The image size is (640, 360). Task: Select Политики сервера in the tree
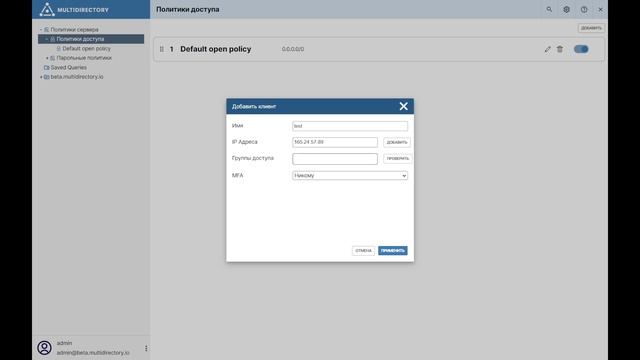point(74,29)
